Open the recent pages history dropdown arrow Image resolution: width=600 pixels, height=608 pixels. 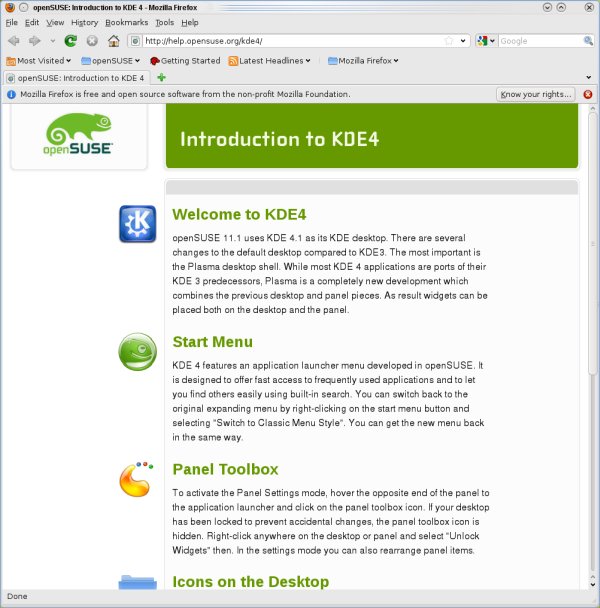click(x=52, y=41)
